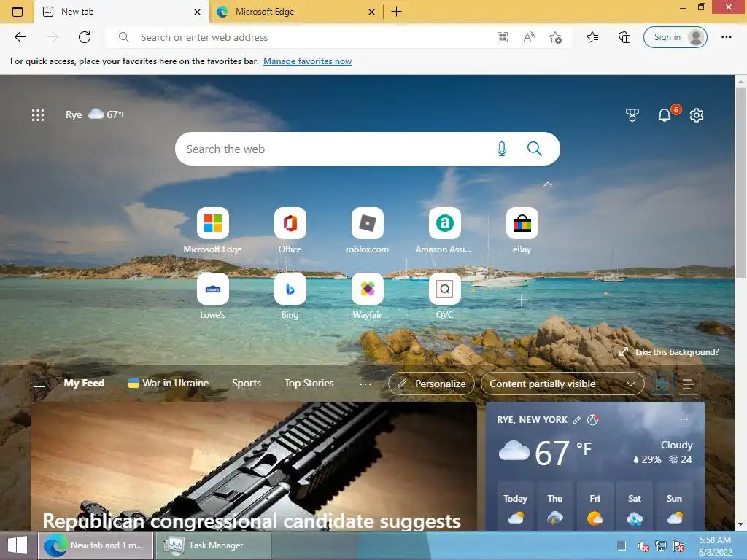This screenshot has height=560, width=747.
Task: Switch feed to grid layout view
Action: [x=662, y=384]
